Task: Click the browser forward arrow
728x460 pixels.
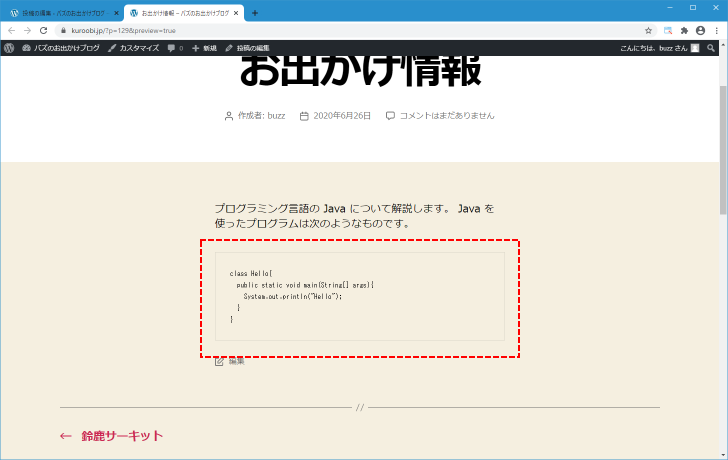Action: pos(27,31)
